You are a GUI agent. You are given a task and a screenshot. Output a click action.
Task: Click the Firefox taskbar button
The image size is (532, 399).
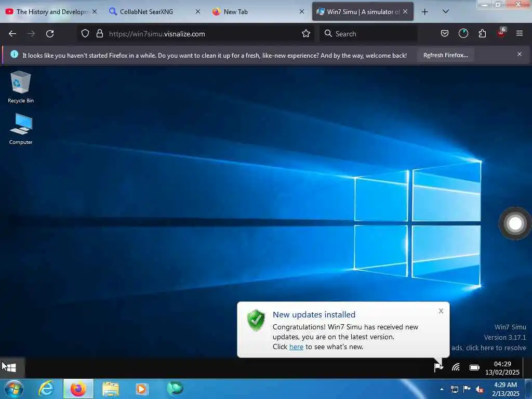[x=78, y=389]
